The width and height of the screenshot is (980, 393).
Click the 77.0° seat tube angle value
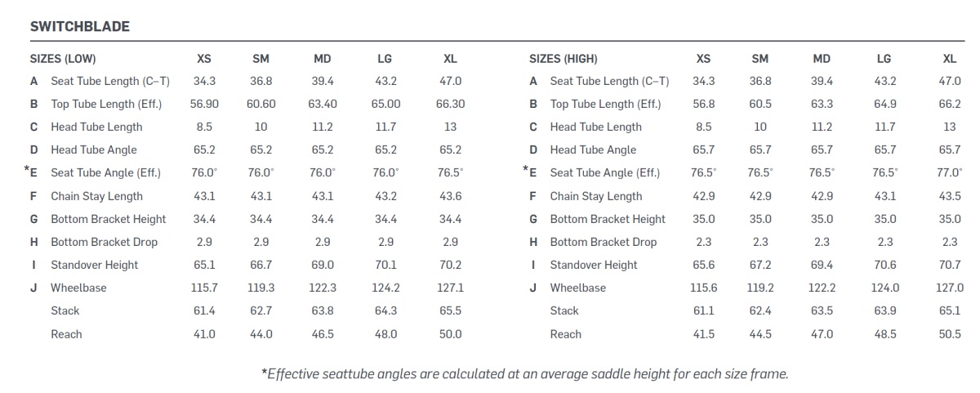tap(950, 172)
